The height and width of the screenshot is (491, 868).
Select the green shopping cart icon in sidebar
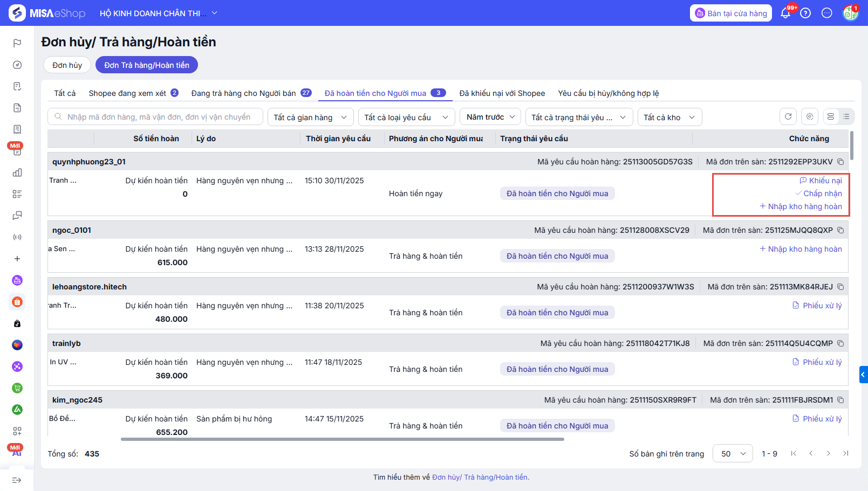[x=17, y=388]
